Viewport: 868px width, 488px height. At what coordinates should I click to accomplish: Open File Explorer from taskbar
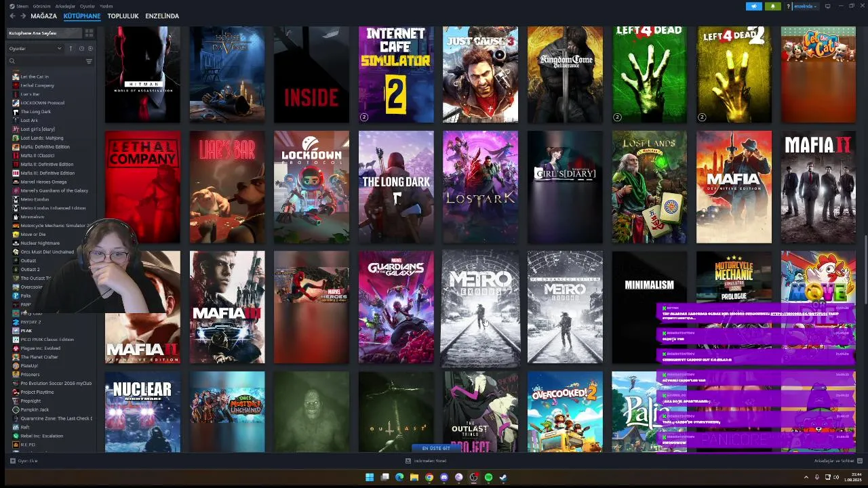(x=414, y=477)
